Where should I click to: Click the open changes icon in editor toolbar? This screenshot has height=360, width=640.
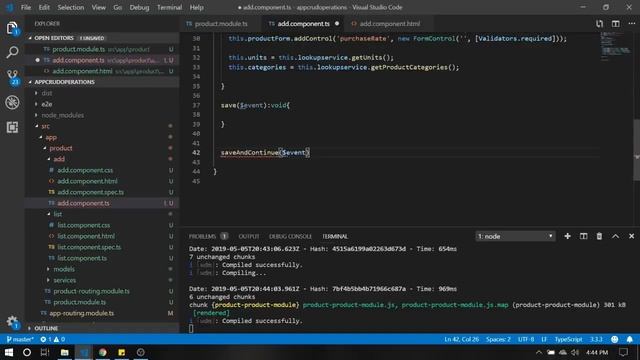pyautogui.click(x=599, y=24)
